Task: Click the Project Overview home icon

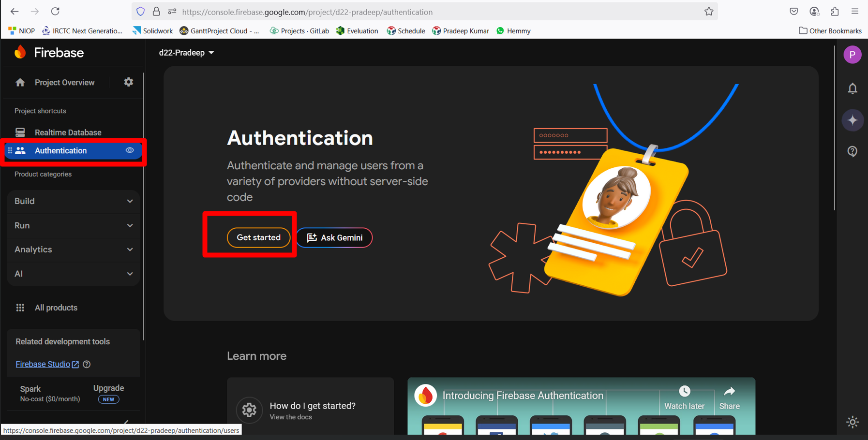Action: click(20, 83)
